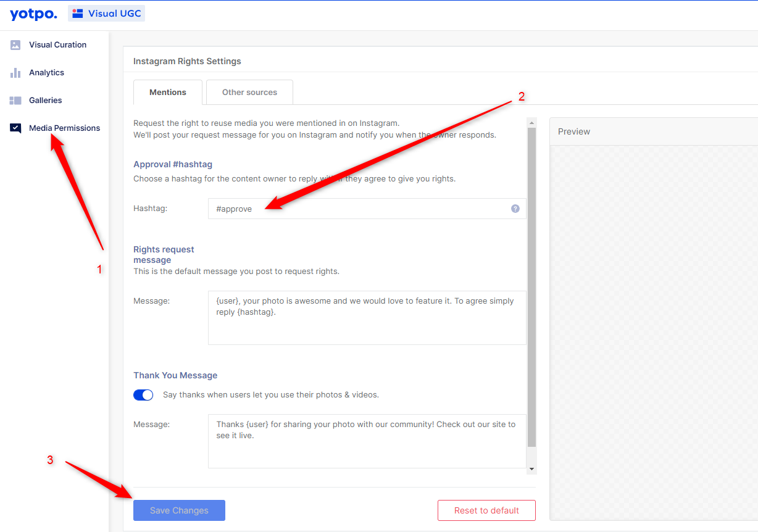The height and width of the screenshot is (532, 758).
Task: Click the Rights request message textarea
Action: [367, 318]
